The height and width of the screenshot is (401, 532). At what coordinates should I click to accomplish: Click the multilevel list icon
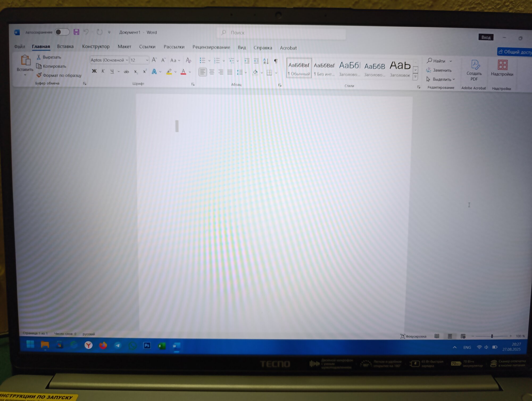click(232, 61)
